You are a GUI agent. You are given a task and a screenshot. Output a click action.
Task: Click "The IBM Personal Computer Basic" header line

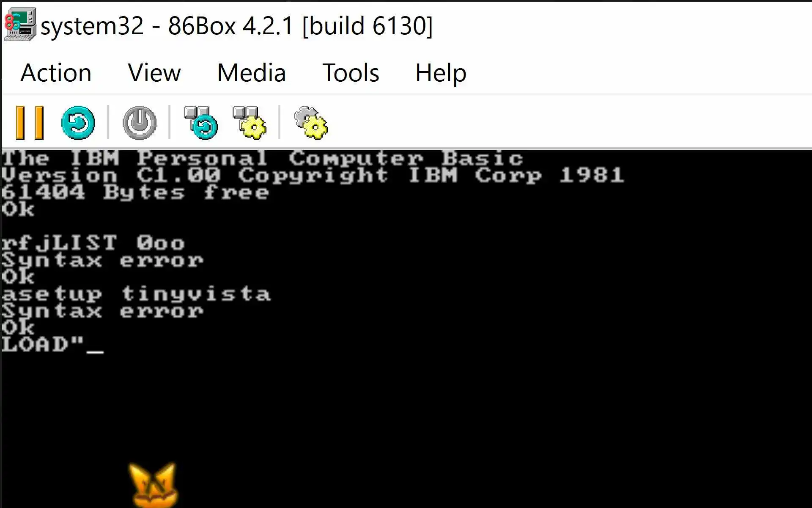[263, 159]
